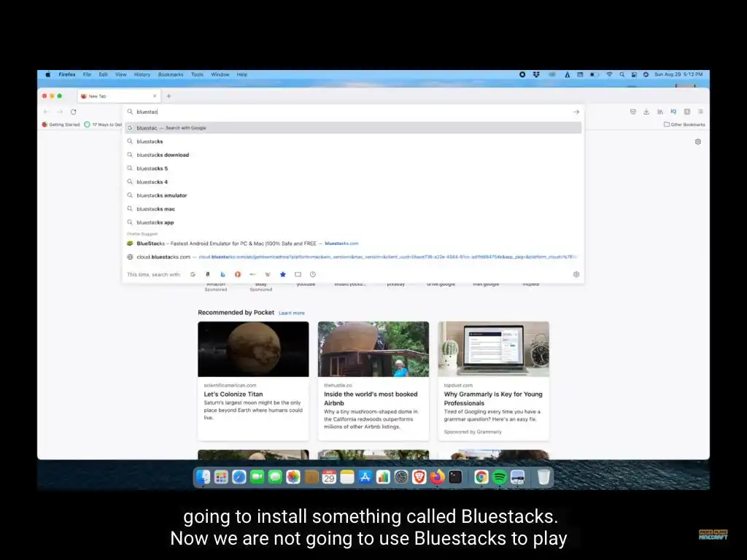Launch Google Chrome from the Dock
This screenshot has width=747, height=560.
coord(481,477)
